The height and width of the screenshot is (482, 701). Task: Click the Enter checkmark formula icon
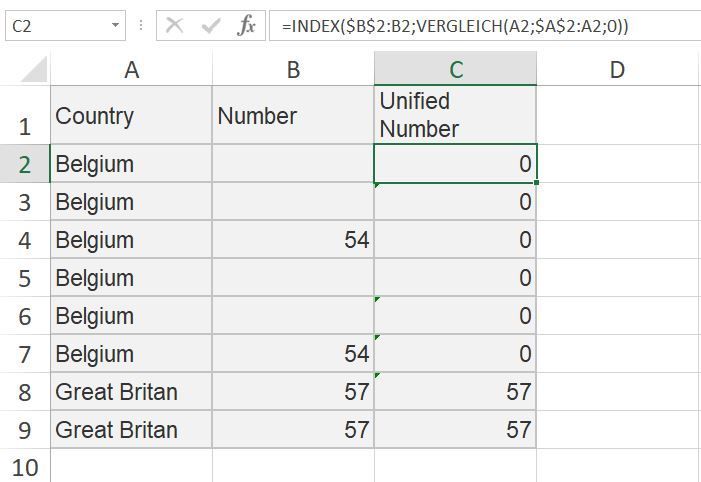(x=210, y=26)
